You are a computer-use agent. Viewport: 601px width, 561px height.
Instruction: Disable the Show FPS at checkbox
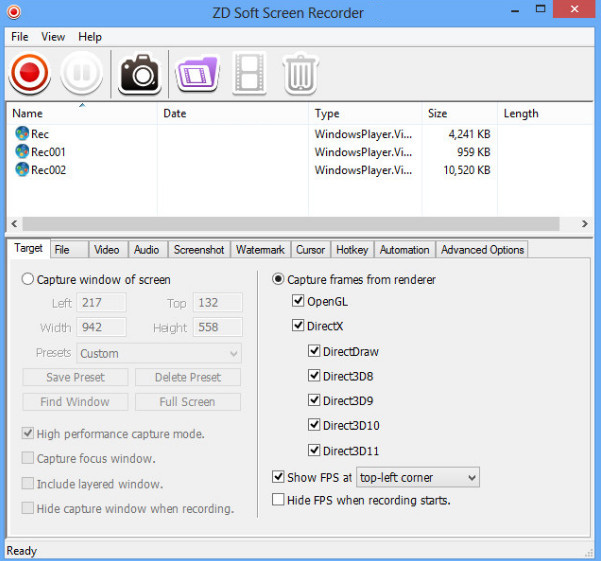tap(278, 477)
